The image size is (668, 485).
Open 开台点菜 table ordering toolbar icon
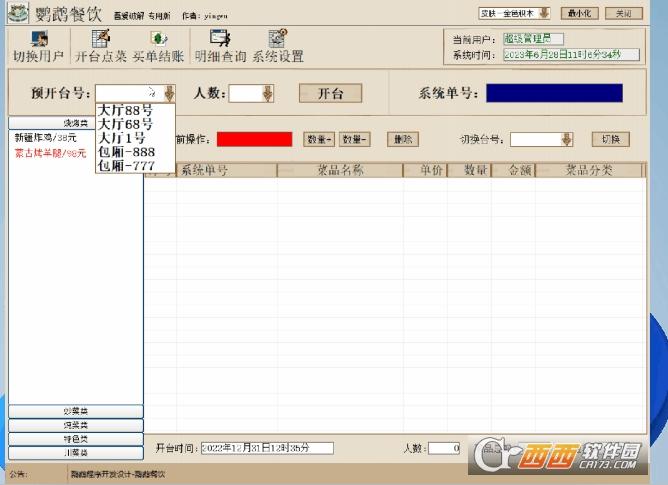[x=101, y=47]
